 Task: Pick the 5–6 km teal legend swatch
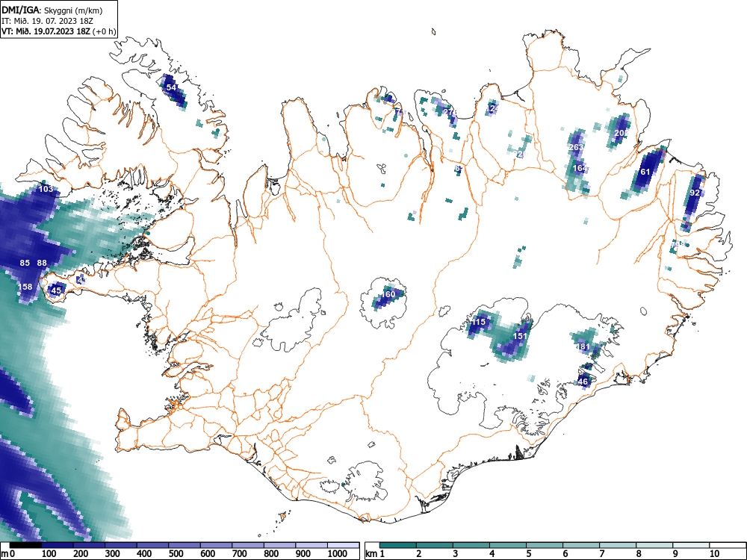pyautogui.click(x=545, y=545)
